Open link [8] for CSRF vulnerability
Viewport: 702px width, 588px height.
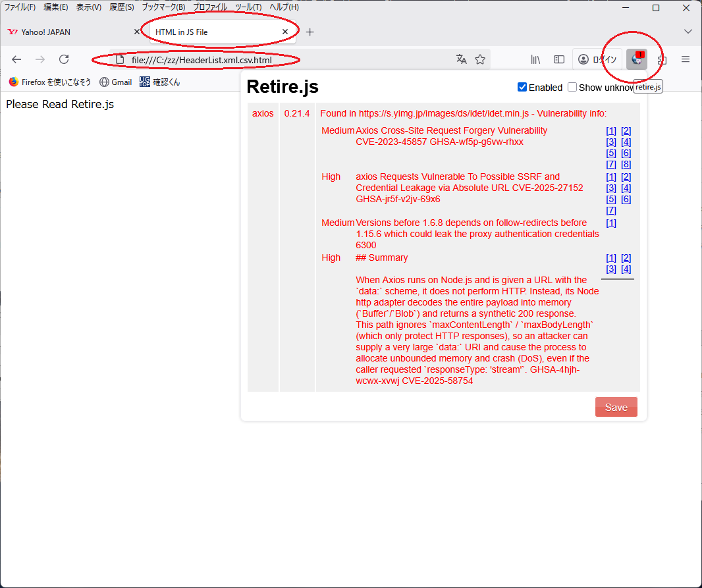click(x=626, y=164)
